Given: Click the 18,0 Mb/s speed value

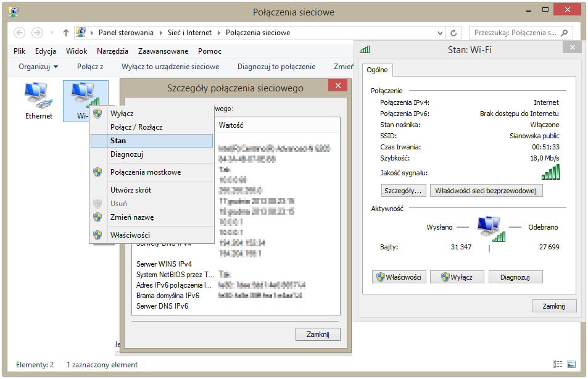Looking at the screenshot, I should coord(544,158).
